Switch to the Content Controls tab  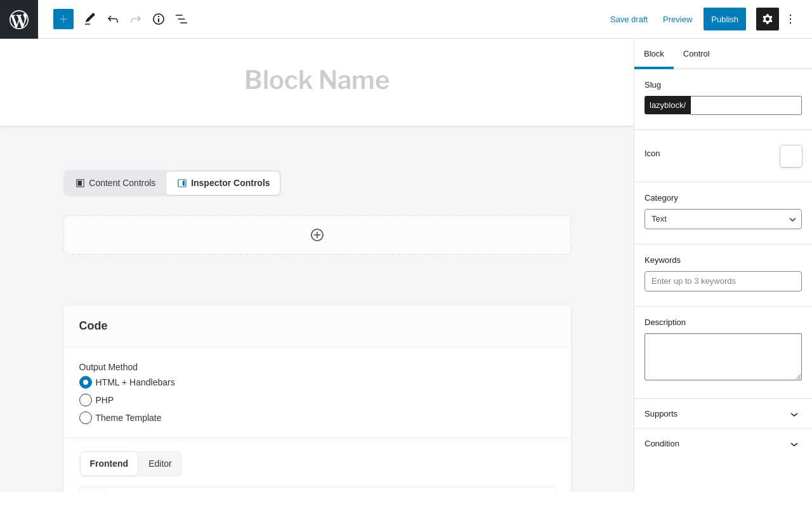pos(115,183)
